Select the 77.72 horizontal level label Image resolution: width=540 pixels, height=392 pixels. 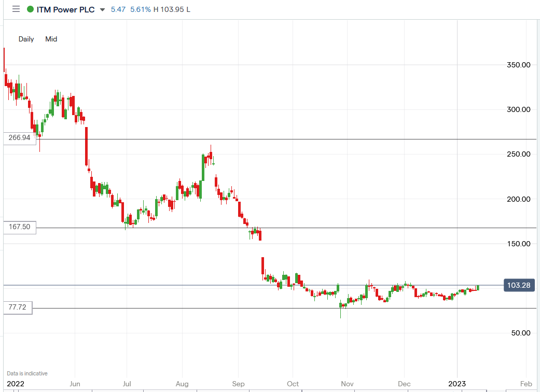pos(18,307)
